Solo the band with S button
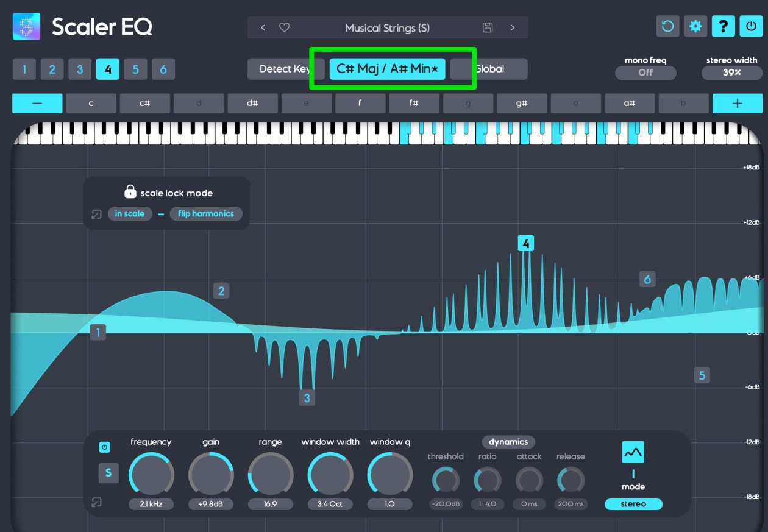 coord(108,473)
